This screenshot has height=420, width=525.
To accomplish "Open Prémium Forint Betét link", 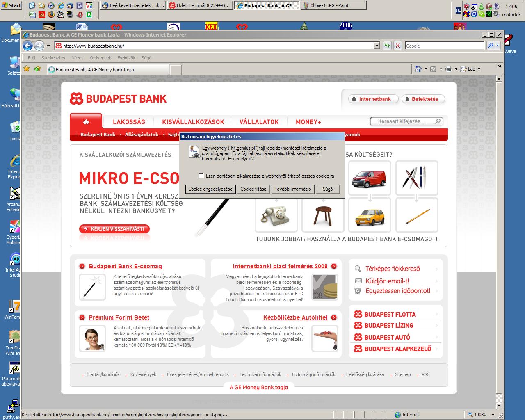I will (x=119, y=317).
